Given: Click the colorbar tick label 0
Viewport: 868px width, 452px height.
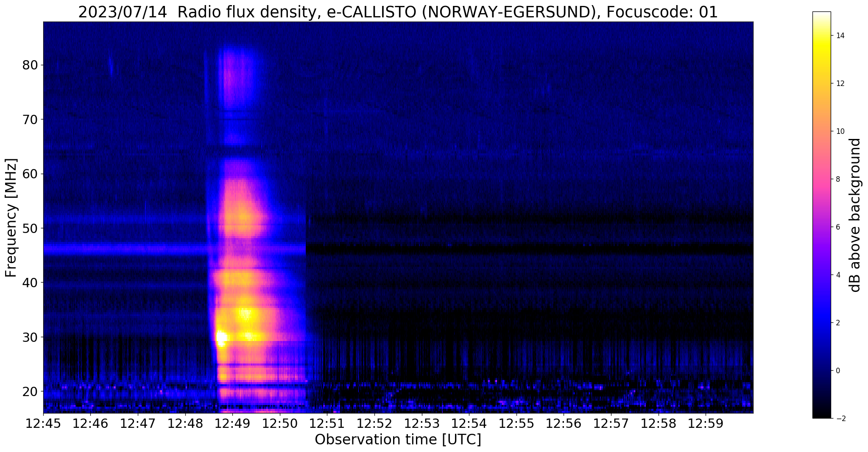Looking at the screenshot, I should [837, 371].
